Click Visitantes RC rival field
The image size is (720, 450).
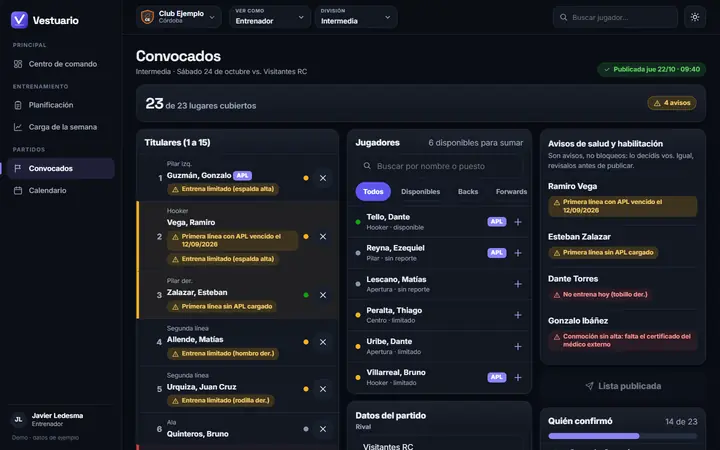tap(439, 446)
